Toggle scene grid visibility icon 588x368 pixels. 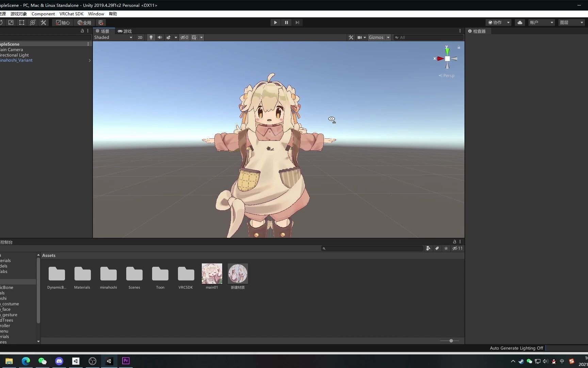(194, 37)
